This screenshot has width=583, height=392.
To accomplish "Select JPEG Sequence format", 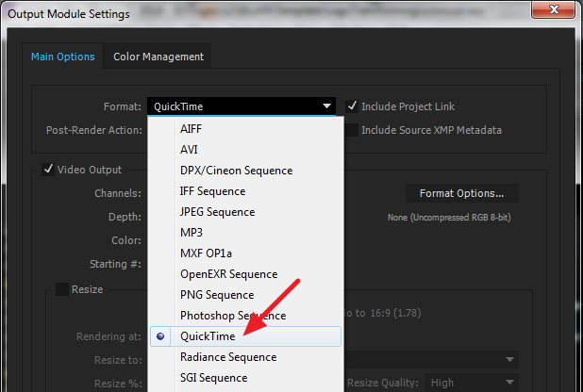I will (x=217, y=212).
